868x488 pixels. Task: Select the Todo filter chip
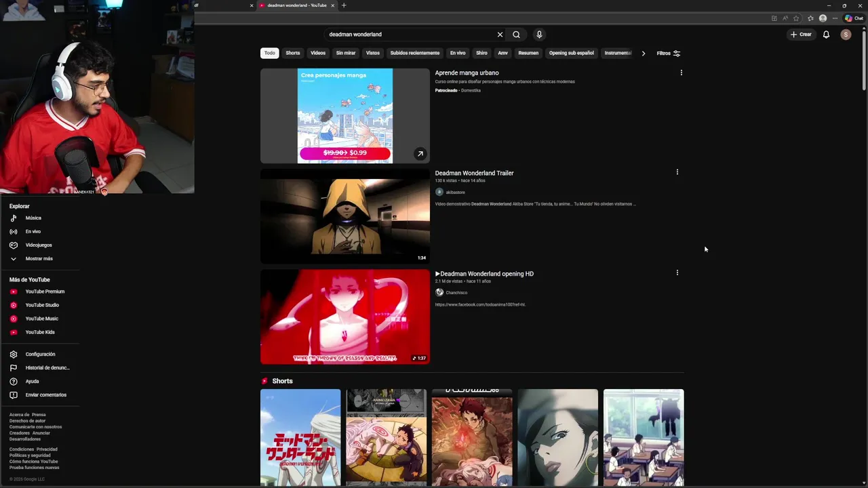270,53
